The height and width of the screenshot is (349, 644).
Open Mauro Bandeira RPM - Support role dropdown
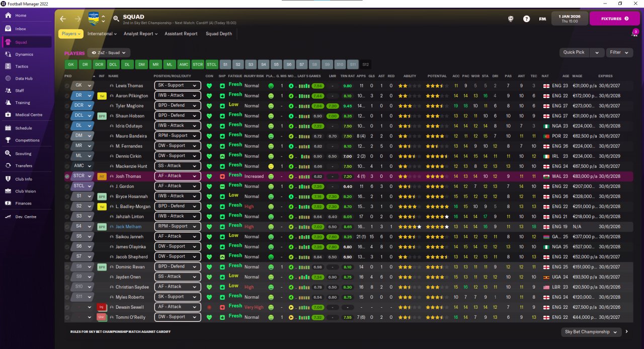[177, 136]
